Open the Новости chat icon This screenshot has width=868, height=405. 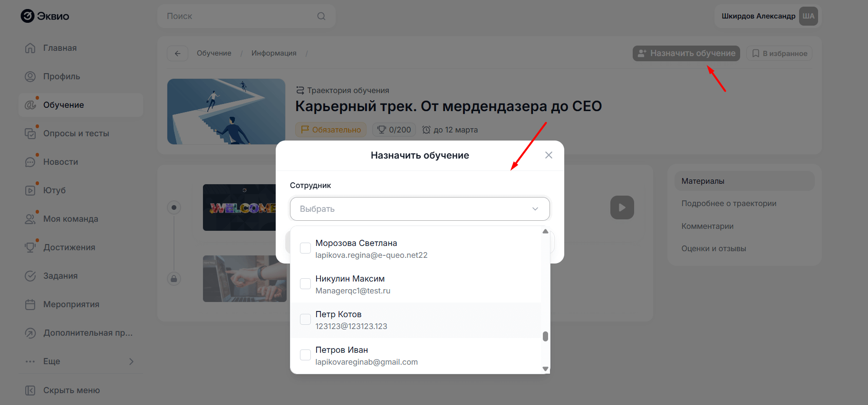click(30, 162)
